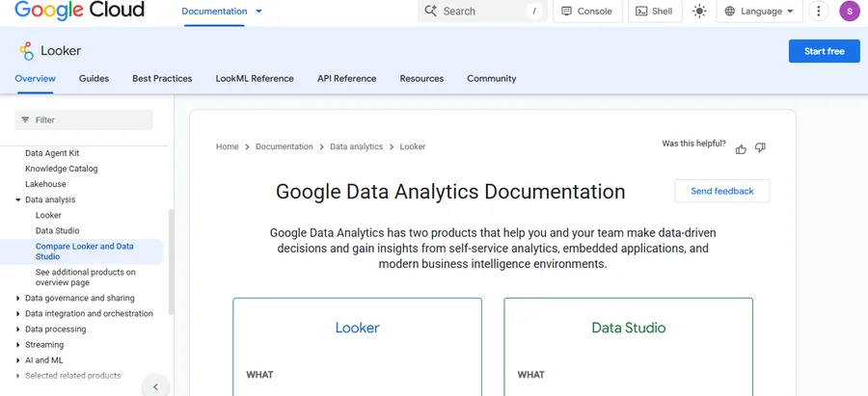Click the Console chat-bubble icon
Screen dimensions: 868x396
(x=566, y=11)
